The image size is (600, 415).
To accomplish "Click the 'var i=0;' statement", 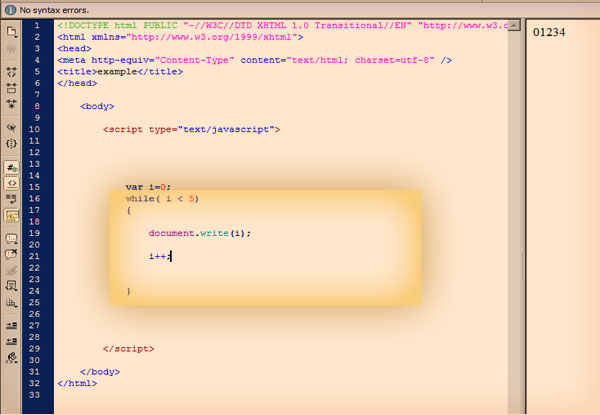I will click(x=148, y=187).
